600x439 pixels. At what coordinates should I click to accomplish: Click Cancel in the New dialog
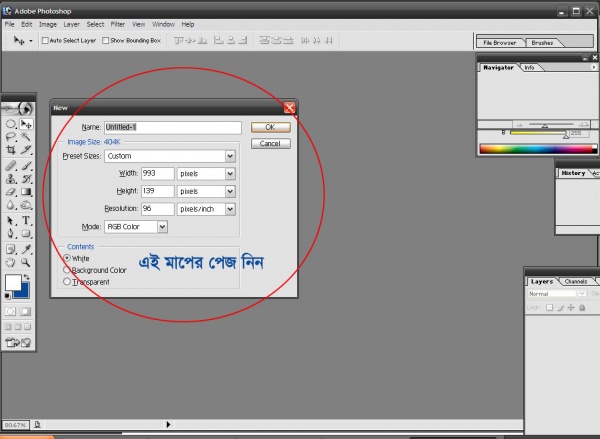tap(270, 144)
